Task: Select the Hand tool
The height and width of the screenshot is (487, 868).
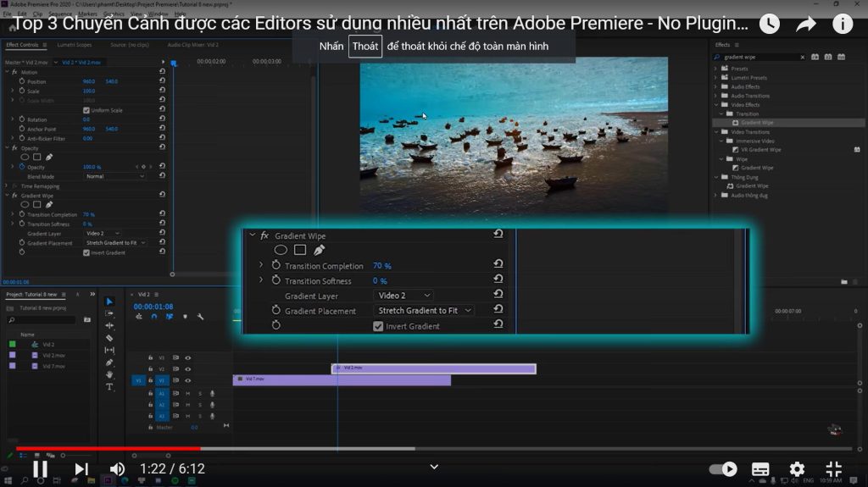Action: 109,374
